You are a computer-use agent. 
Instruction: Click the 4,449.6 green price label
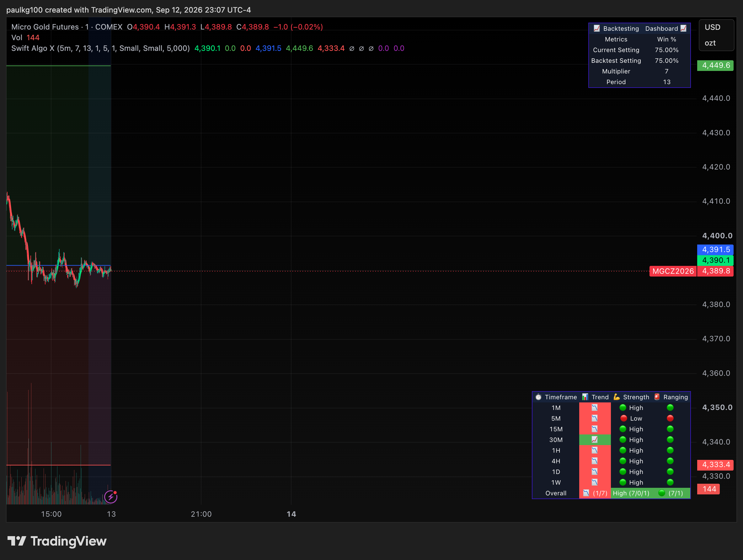click(715, 65)
